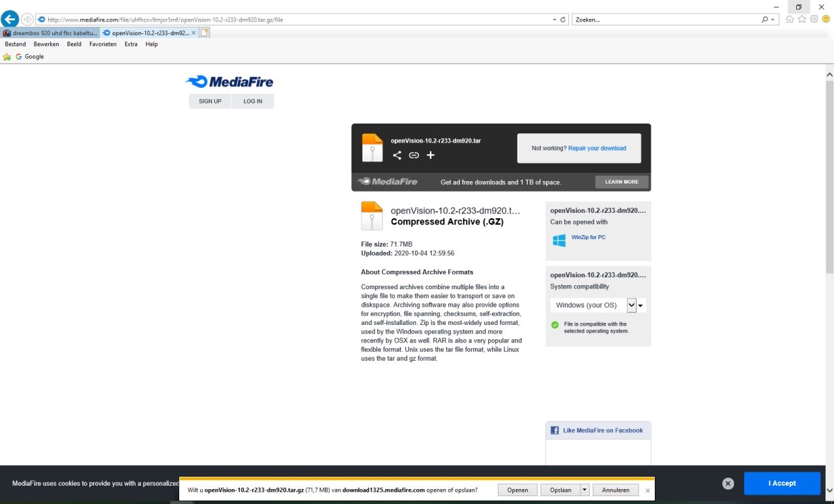
Task: Go back with the browser back arrow
Action: tap(10, 20)
